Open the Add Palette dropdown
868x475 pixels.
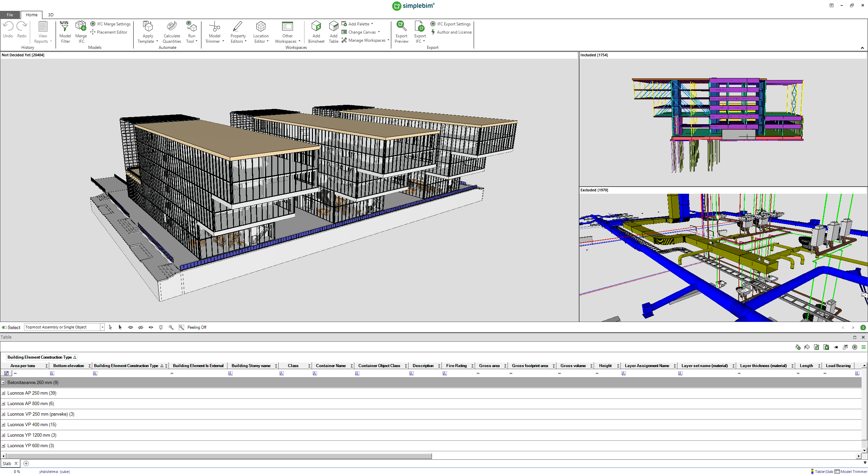[x=372, y=24]
